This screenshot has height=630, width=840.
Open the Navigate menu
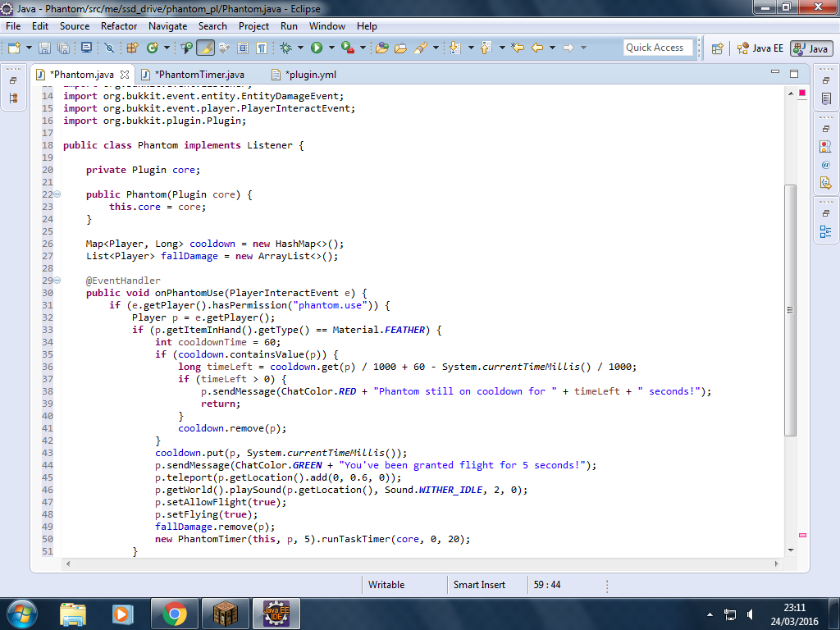[x=167, y=26]
